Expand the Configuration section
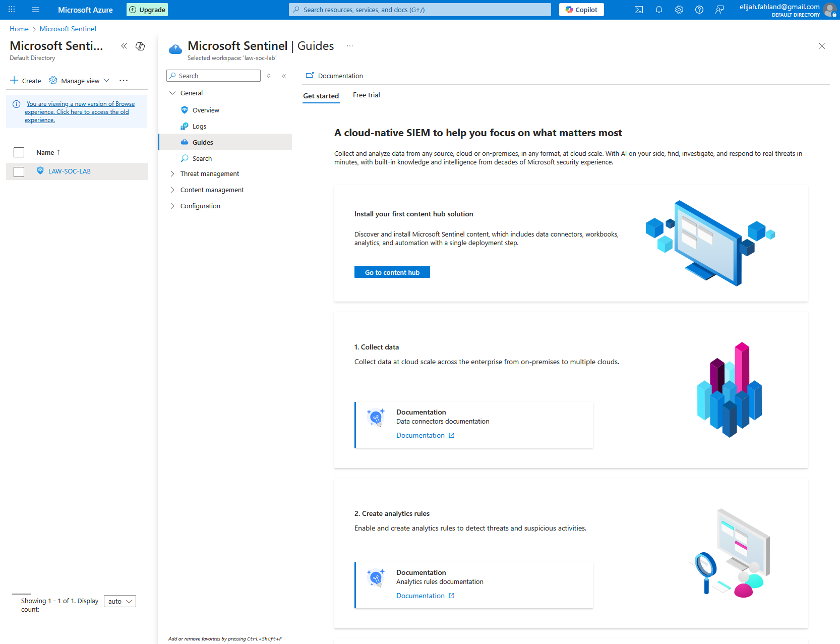 [172, 206]
